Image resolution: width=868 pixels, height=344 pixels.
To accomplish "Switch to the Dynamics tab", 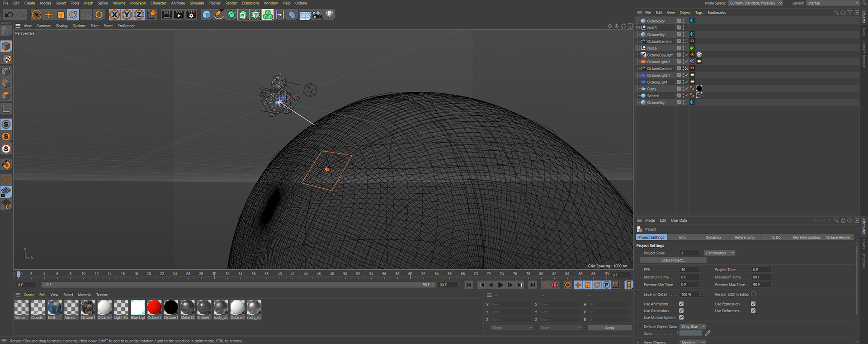I will point(713,237).
